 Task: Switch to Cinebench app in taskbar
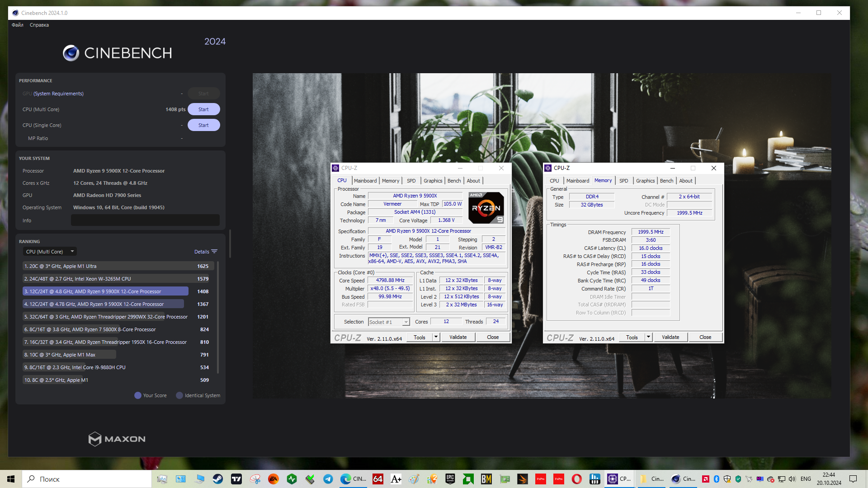point(683,479)
